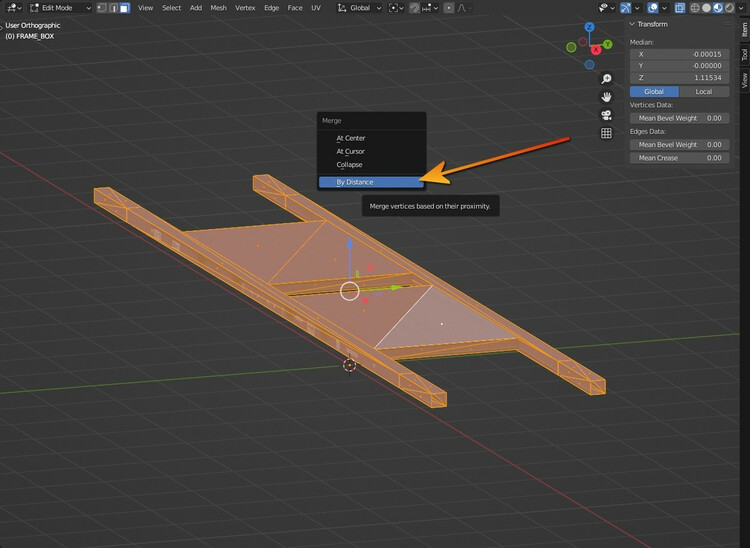Adjust the edges Mean Bevel Weight slider
750x548 pixels.
[x=679, y=144]
